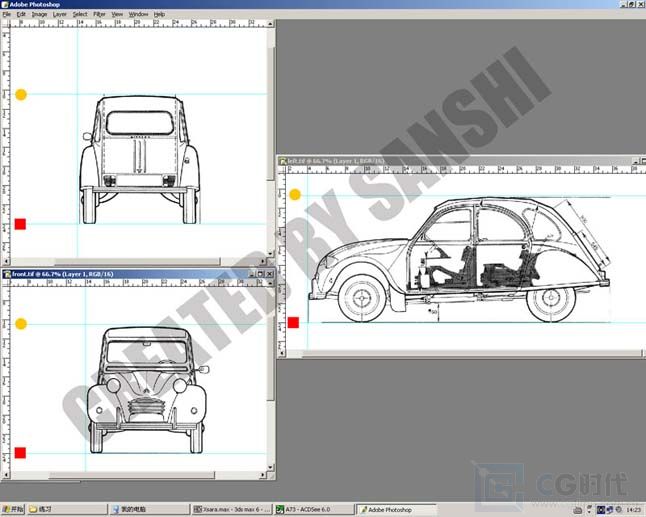Screen dimensions: 646x517
Task: Click scroll-left arrow in left.tif window
Action: point(282,353)
